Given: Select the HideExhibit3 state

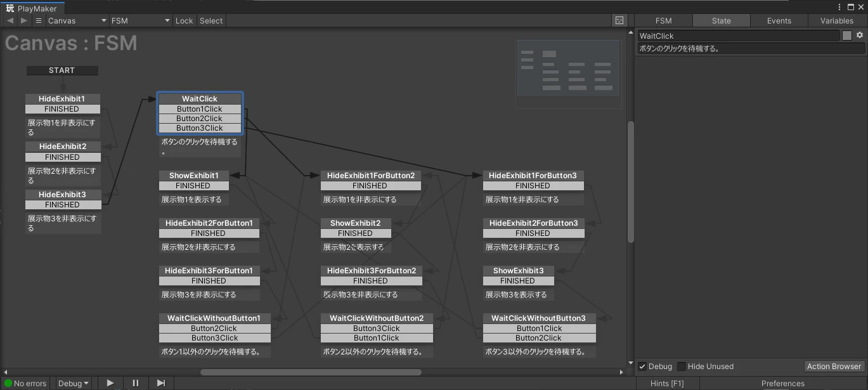Looking at the screenshot, I should click(62, 195).
